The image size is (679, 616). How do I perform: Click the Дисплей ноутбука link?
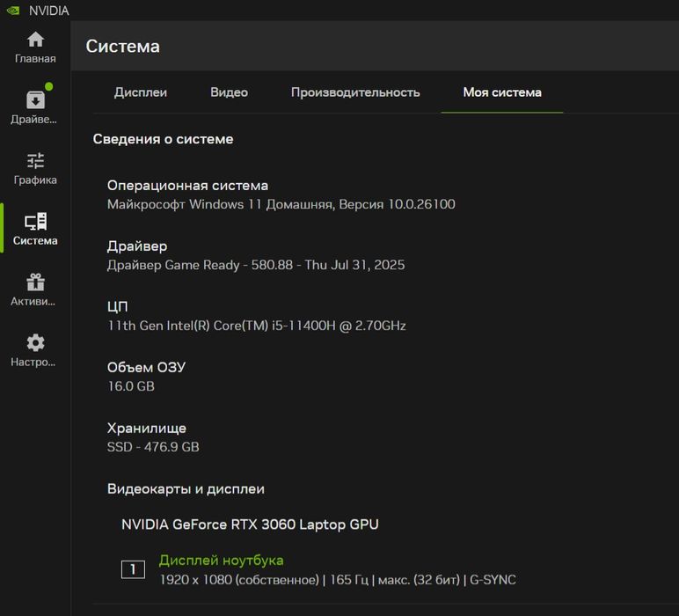coord(222,560)
